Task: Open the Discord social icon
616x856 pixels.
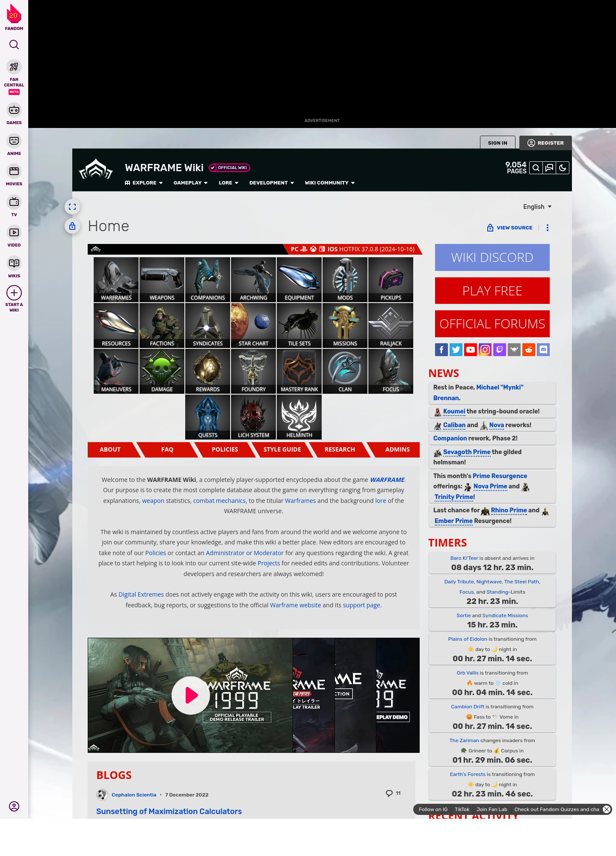Action: 543,350
